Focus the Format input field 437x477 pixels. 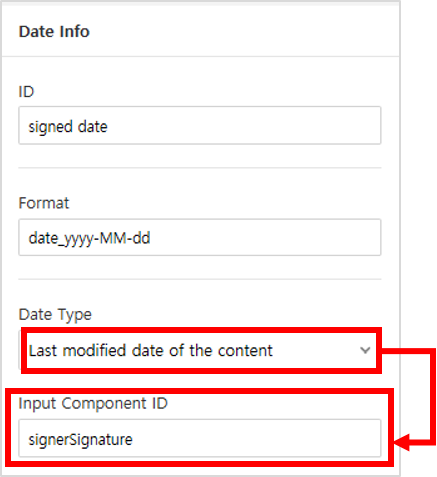(x=200, y=237)
